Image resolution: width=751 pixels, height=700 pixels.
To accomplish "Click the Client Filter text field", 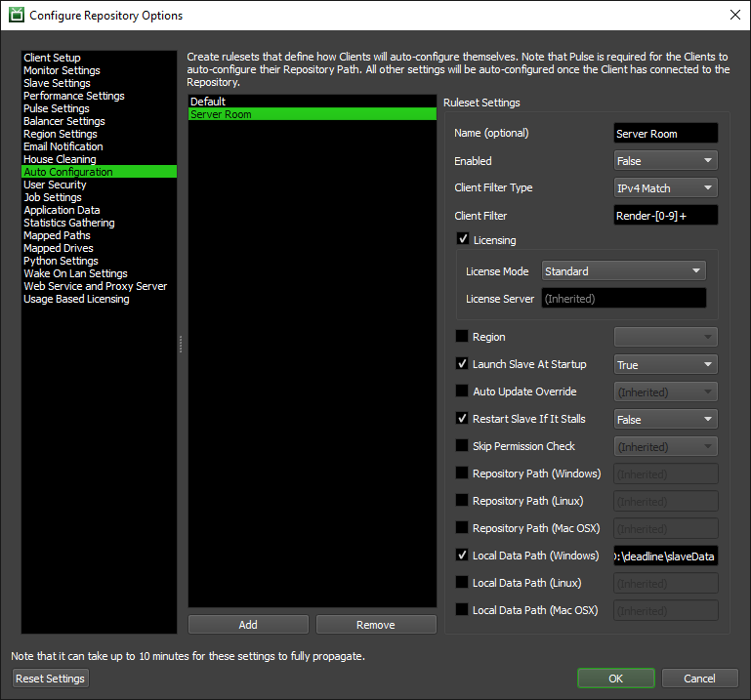I will 665,216.
